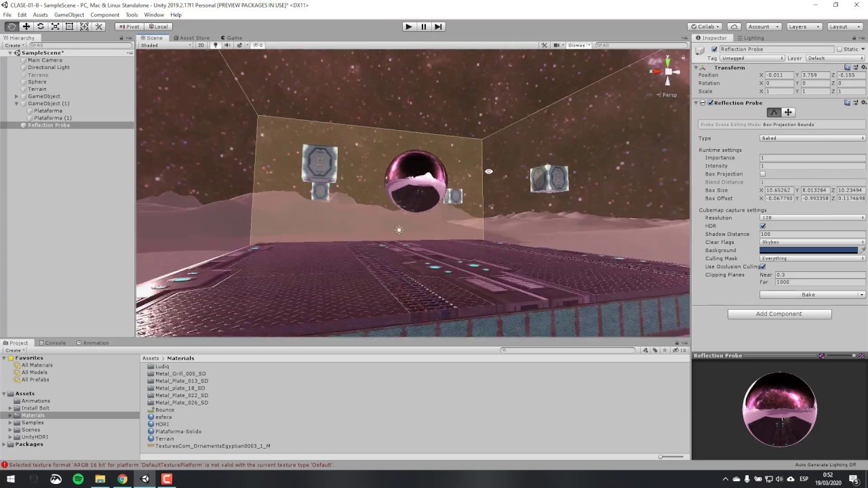Screen dimensions: 868x488
Task: Uncheck Use Occlusion Culling
Action: (x=763, y=266)
